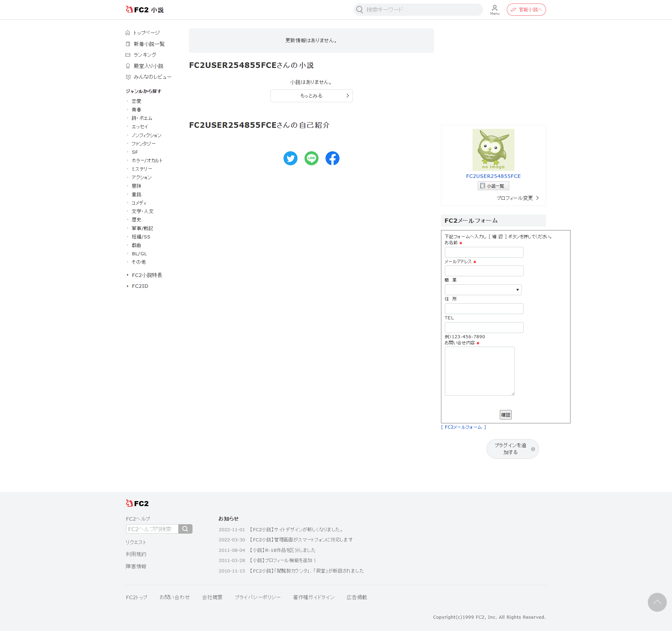
Task: Click the search magnifier icon in header
Action: (x=359, y=10)
